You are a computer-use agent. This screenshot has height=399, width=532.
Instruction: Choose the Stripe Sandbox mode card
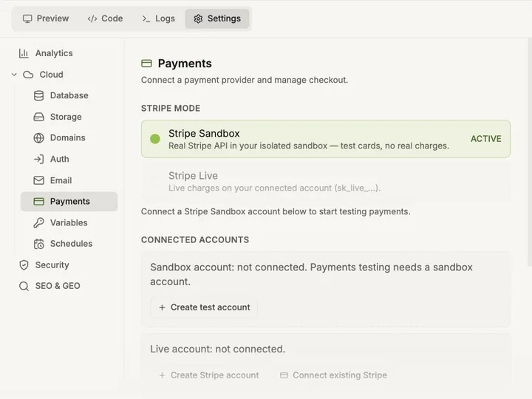point(326,139)
